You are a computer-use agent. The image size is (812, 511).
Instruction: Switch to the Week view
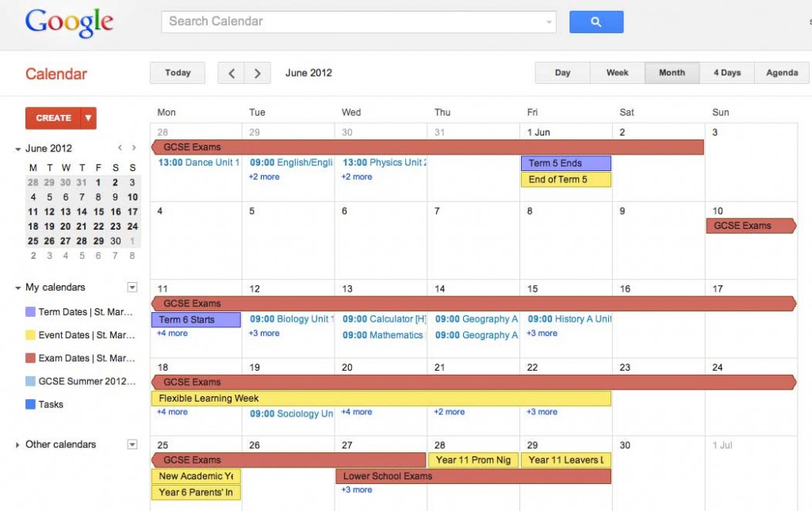point(617,72)
